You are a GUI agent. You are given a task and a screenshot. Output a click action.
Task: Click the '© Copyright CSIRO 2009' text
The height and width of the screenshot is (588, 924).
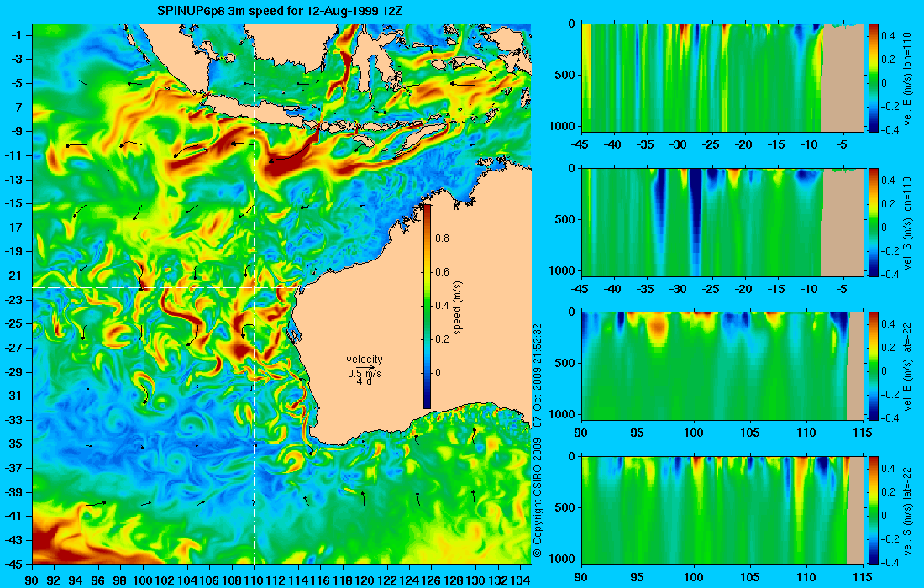point(537,498)
